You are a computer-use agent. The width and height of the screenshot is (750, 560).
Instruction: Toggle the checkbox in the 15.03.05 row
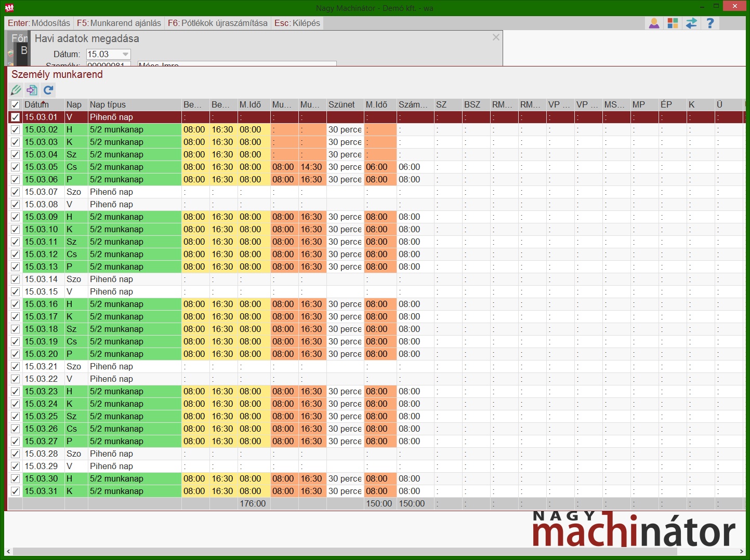pos(16,167)
